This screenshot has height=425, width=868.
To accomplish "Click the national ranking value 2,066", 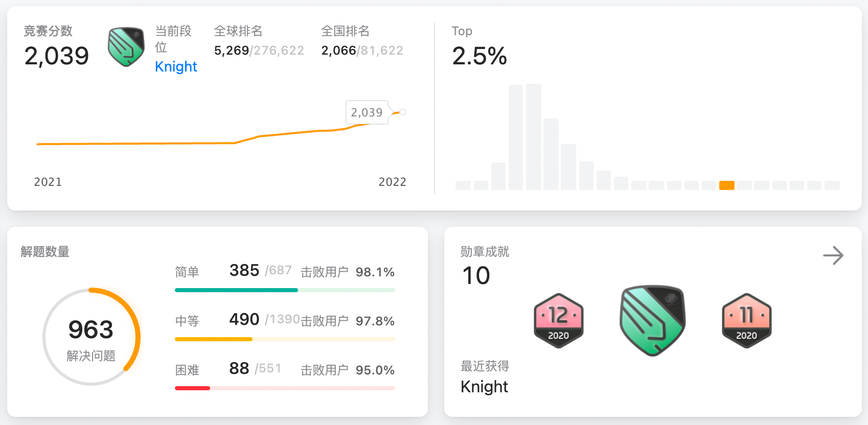I will pos(338,51).
